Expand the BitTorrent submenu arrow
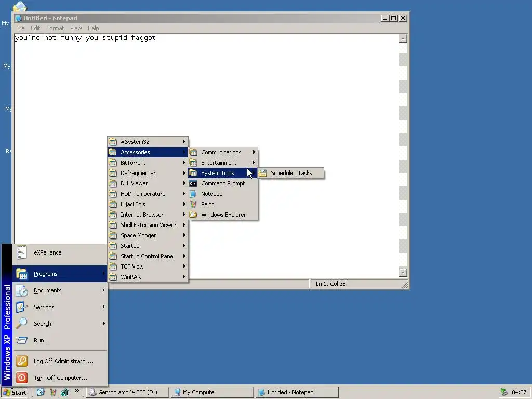The height and width of the screenshot is (399, 532). point(184,163)
